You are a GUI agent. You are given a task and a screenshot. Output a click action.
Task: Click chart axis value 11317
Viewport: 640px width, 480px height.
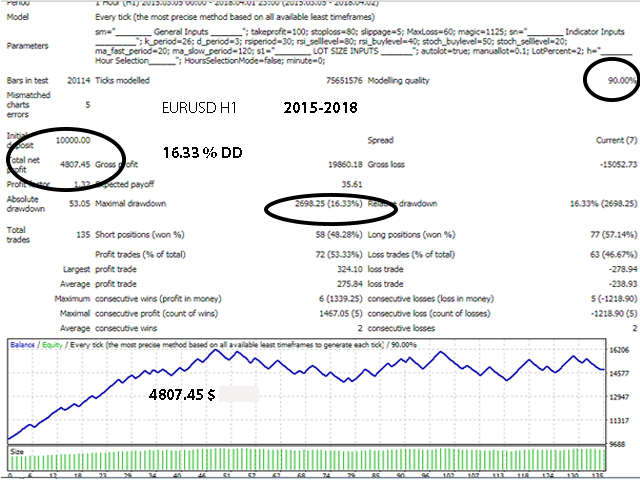pos(619,420)
